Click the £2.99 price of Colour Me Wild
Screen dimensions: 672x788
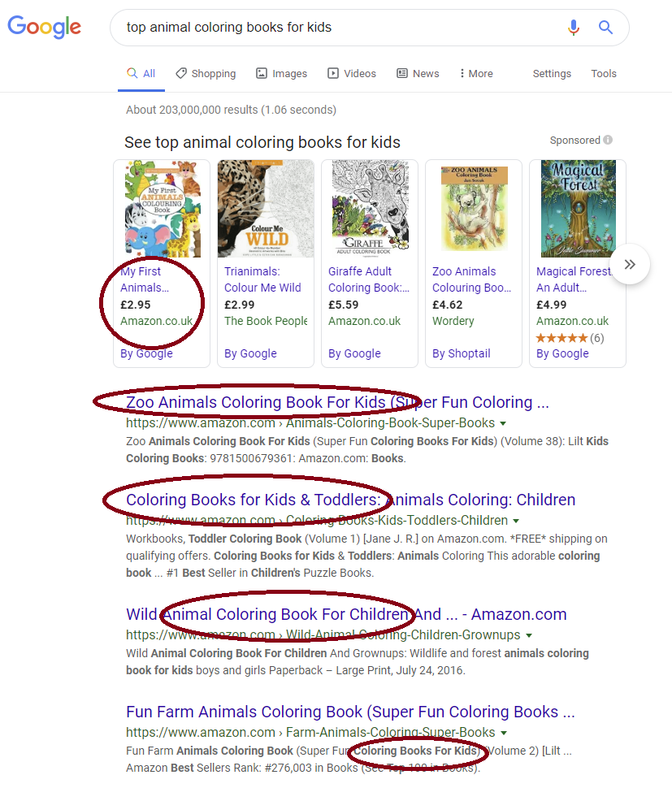pyautogui.click(x=239, y=305)
